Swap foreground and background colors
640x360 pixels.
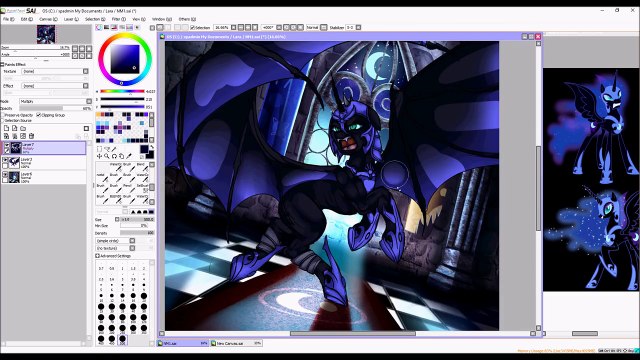click(151, 147)
